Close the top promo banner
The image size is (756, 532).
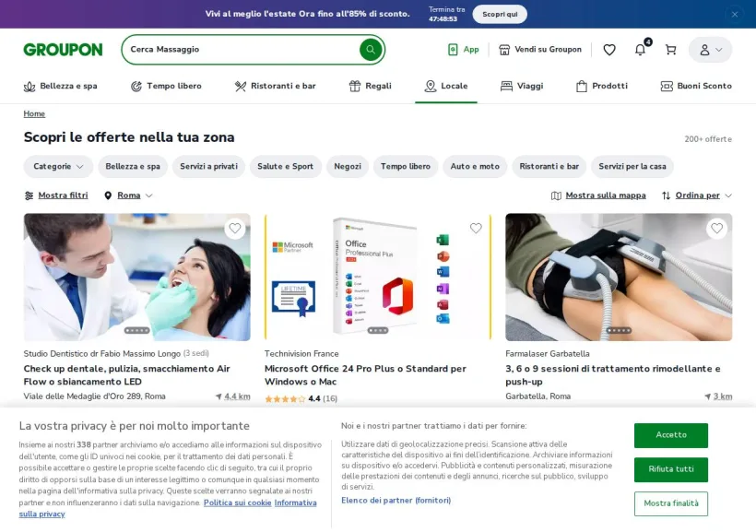[735, 15]
